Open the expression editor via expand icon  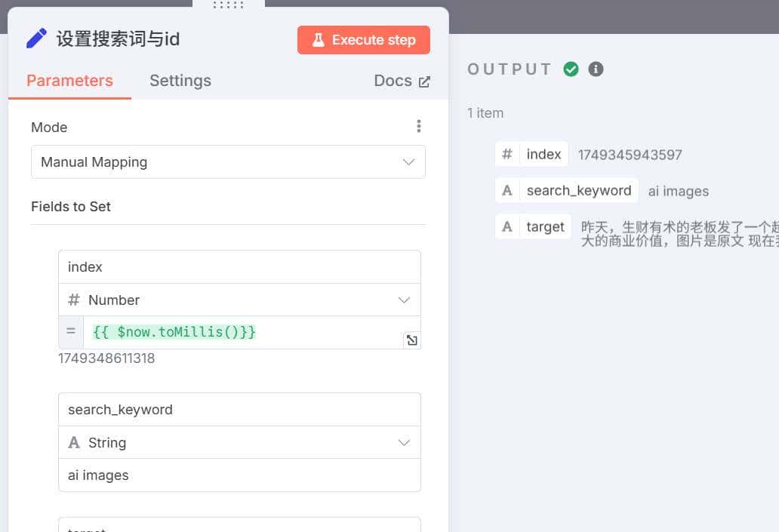411,340
